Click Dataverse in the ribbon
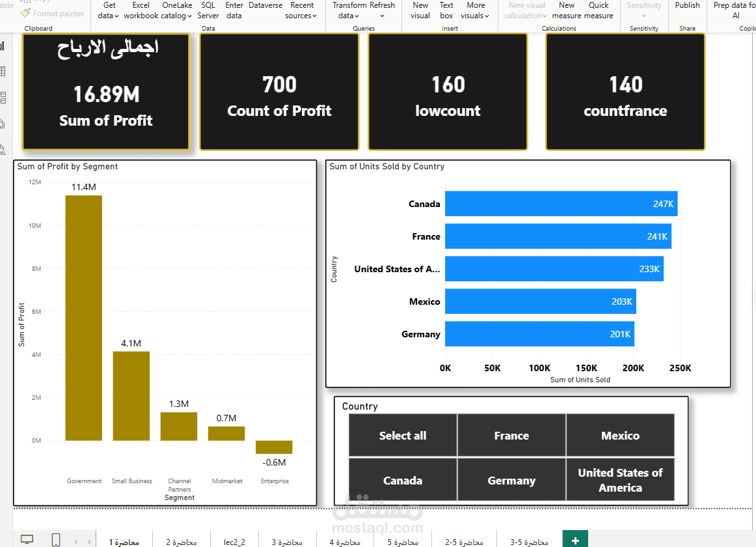 pyautogui.click(x=265, y=6)
